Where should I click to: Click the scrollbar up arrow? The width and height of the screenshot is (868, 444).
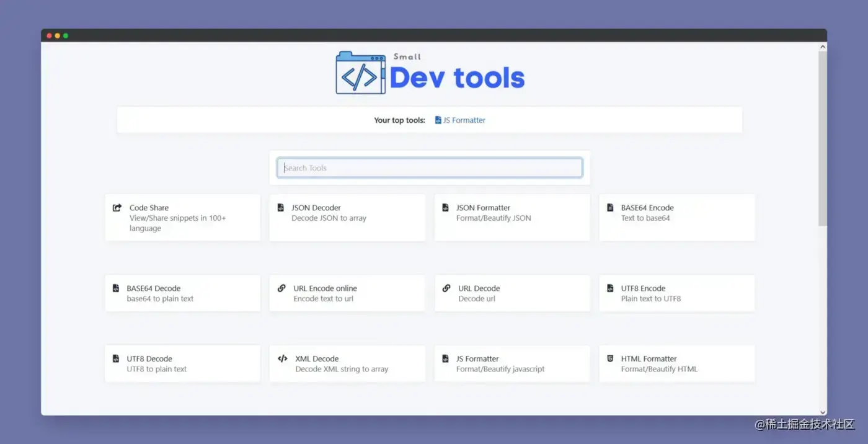coord(823,47)
